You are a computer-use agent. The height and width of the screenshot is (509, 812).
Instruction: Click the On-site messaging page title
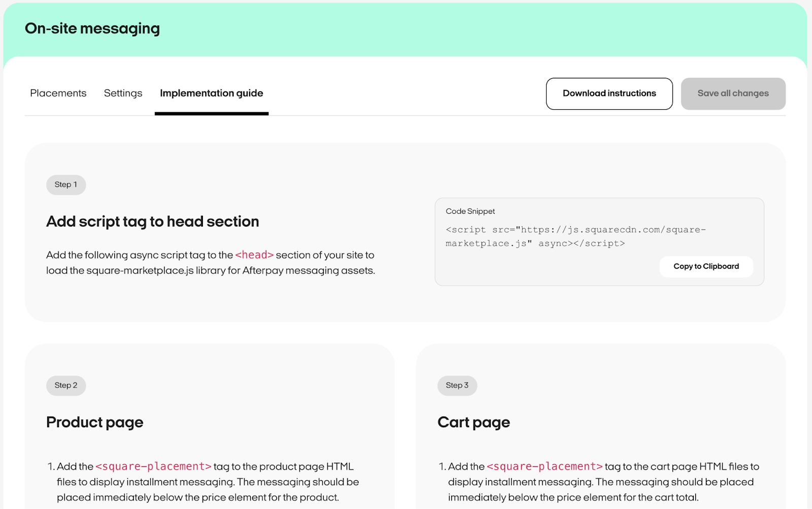click(92, 28)
